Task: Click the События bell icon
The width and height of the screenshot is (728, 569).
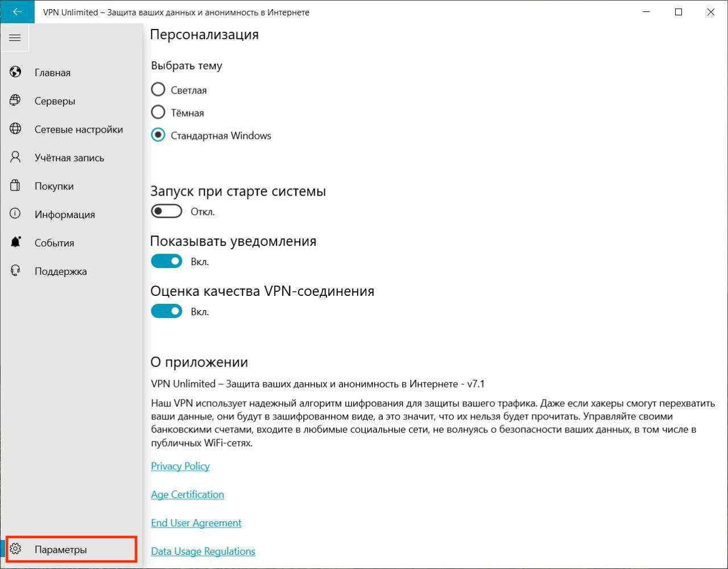Action: 15,242
